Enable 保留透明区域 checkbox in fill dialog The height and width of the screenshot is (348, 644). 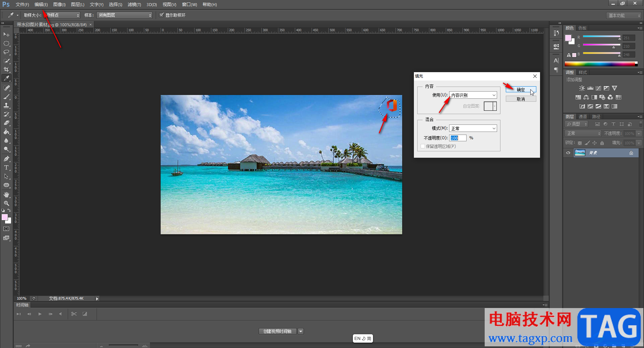click(423, 146)
